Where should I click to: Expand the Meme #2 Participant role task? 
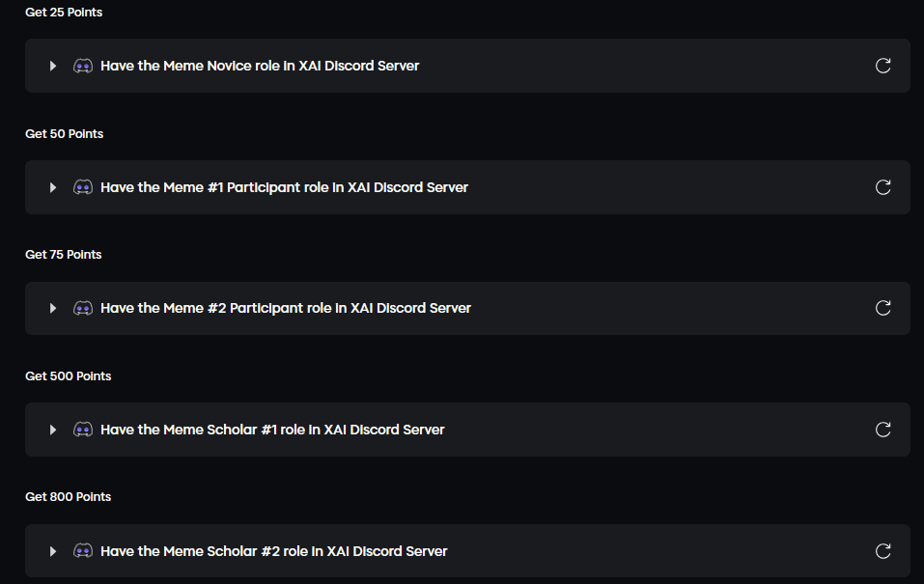point(53,308)
